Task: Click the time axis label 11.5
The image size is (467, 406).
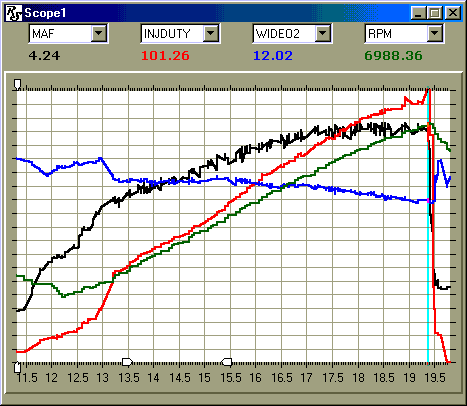Action: tap(27, 378)
